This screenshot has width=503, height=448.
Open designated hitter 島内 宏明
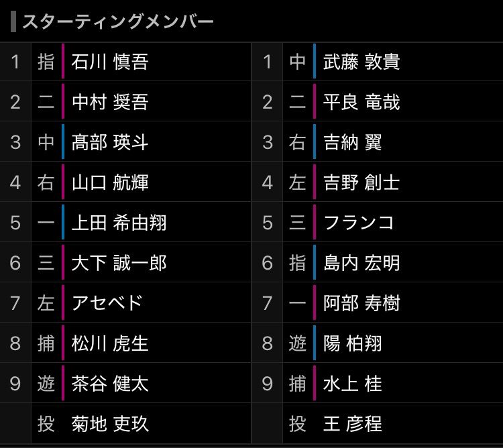361,263
